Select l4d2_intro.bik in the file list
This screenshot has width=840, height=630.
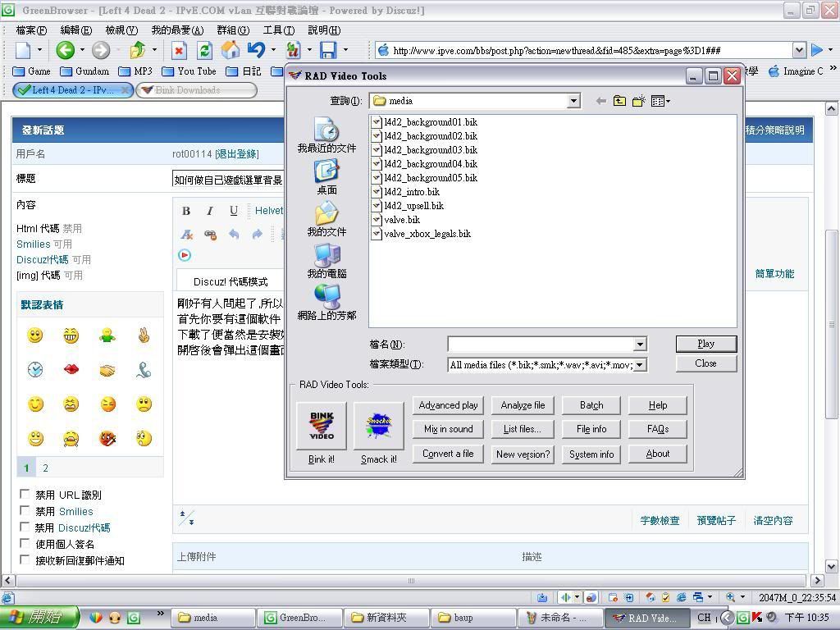point(412,192)
